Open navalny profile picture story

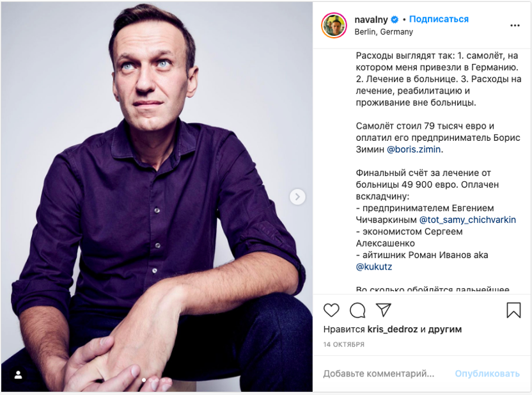point(334,25)
